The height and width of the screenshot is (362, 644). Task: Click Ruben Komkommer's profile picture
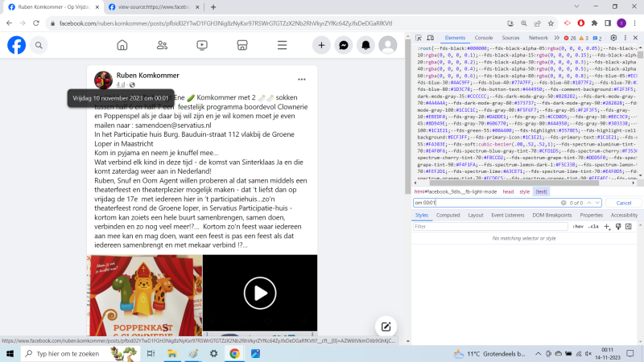103,80
